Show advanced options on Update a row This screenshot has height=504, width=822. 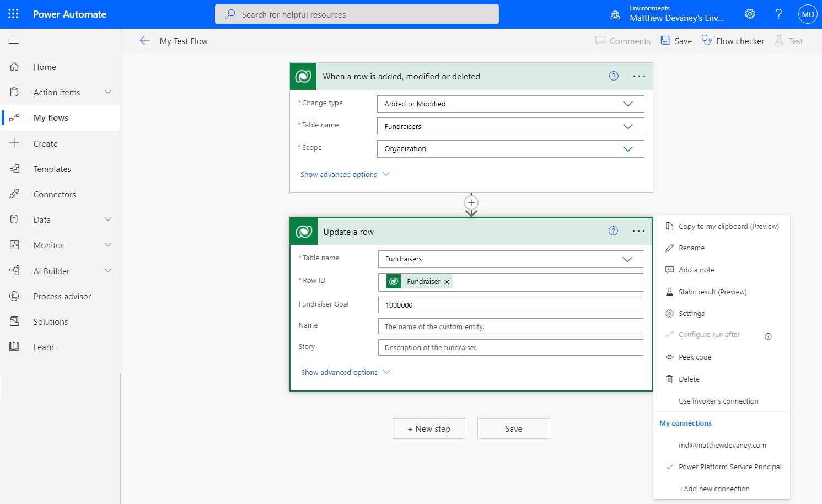[339, 372]
